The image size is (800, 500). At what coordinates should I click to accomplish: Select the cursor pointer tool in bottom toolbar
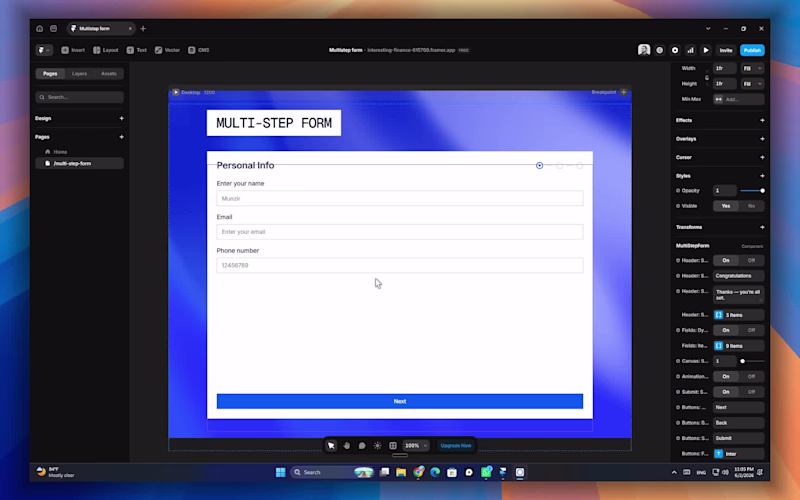tap(331, 445)
